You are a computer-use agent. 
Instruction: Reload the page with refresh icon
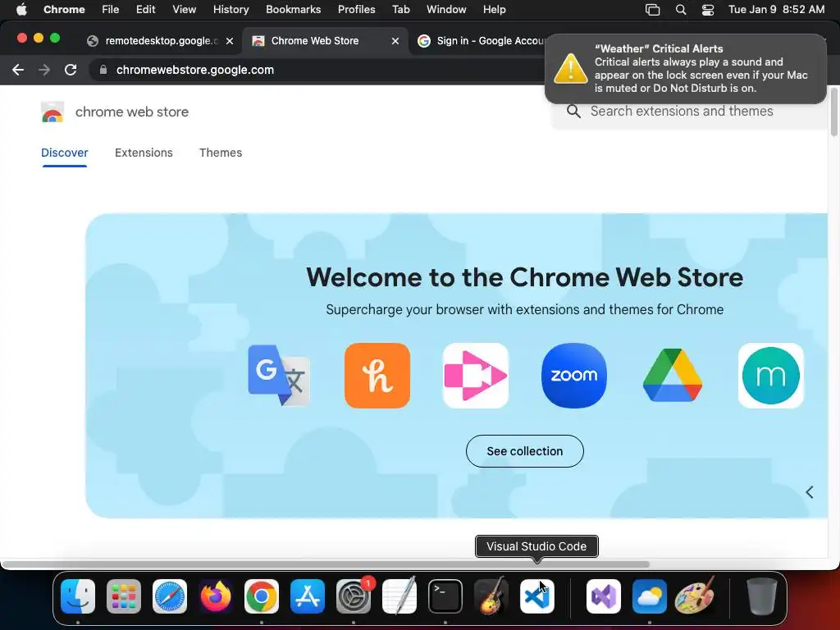(71, 70)
